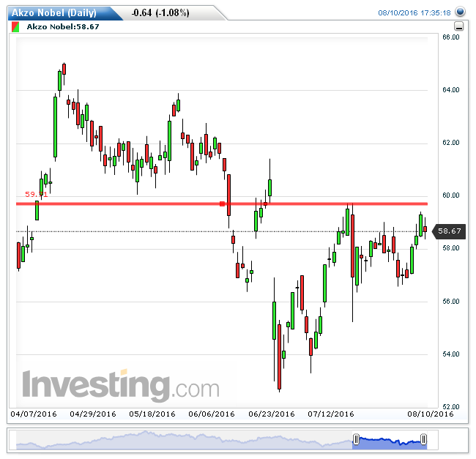Screen dimensions: 476x459
Task: Click the 06/23/2016 date axis label
Action: 272,414
